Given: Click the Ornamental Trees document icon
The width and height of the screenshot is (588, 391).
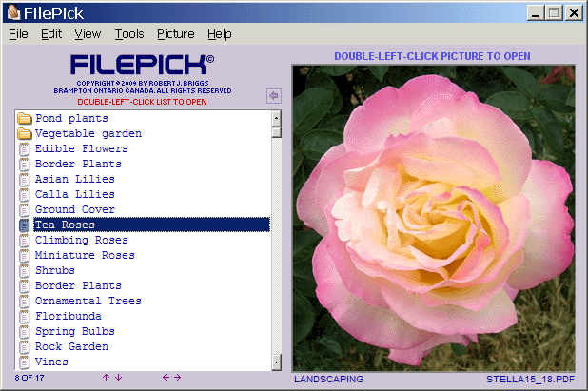Looking at the screenshot, I should point(25,301).
